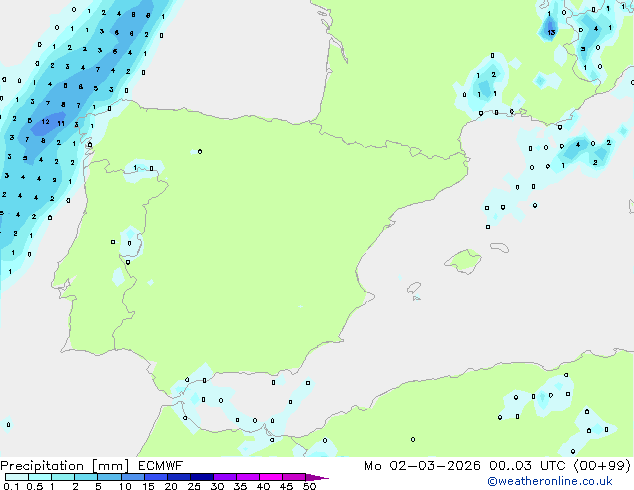
Task: Click the '50' legend scale label
Action: point(310,486)
